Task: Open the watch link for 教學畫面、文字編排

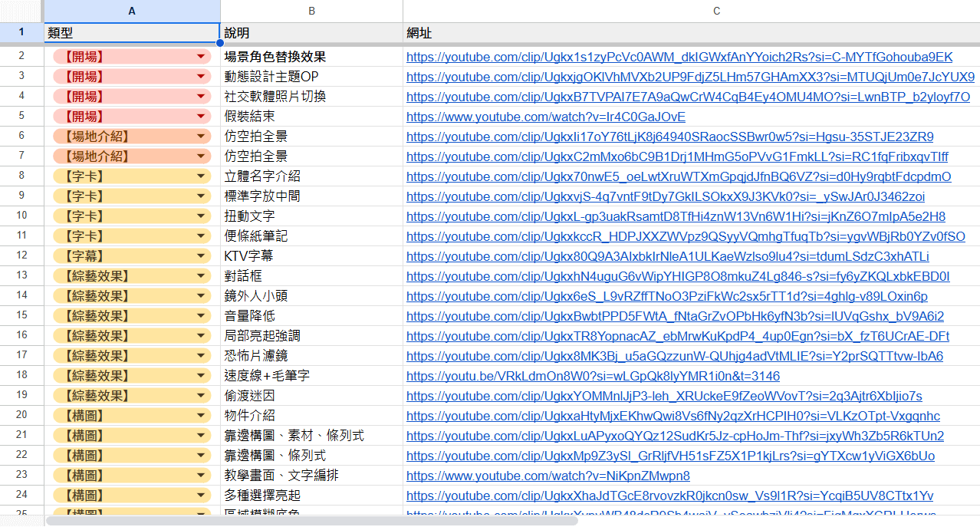Action: (548, 476)
